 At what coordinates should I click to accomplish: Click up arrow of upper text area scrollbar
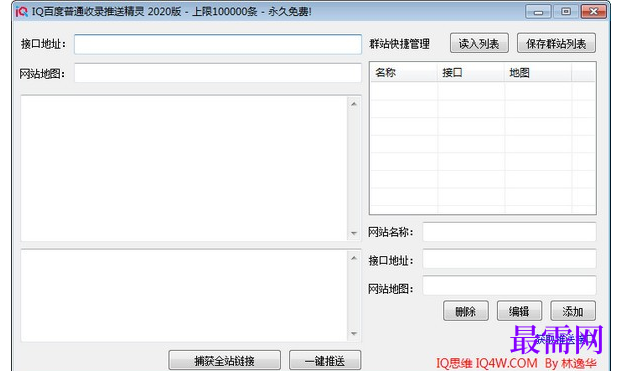[354, 104]
